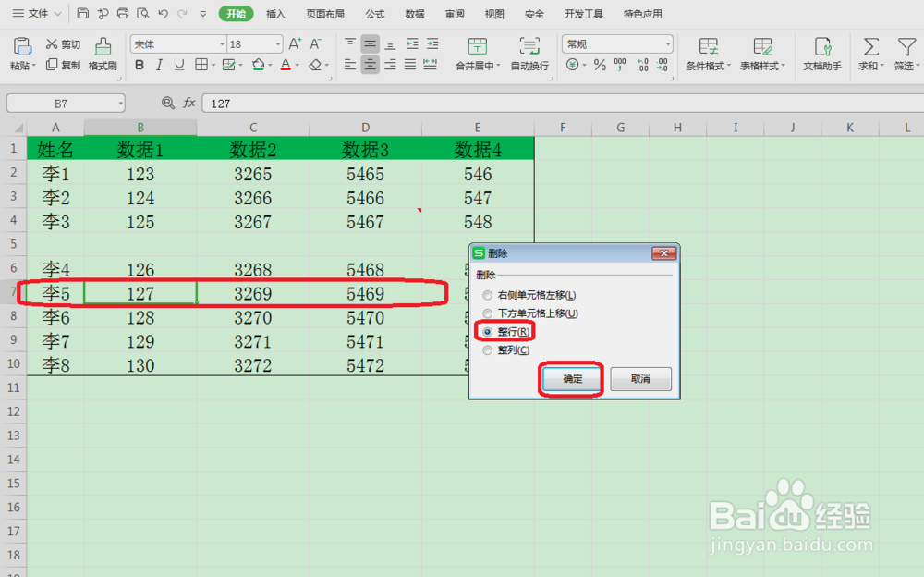Toggle middle vertical alignment button
The image size is (924, 577).
pyautogui.click(x=371, y=43)
